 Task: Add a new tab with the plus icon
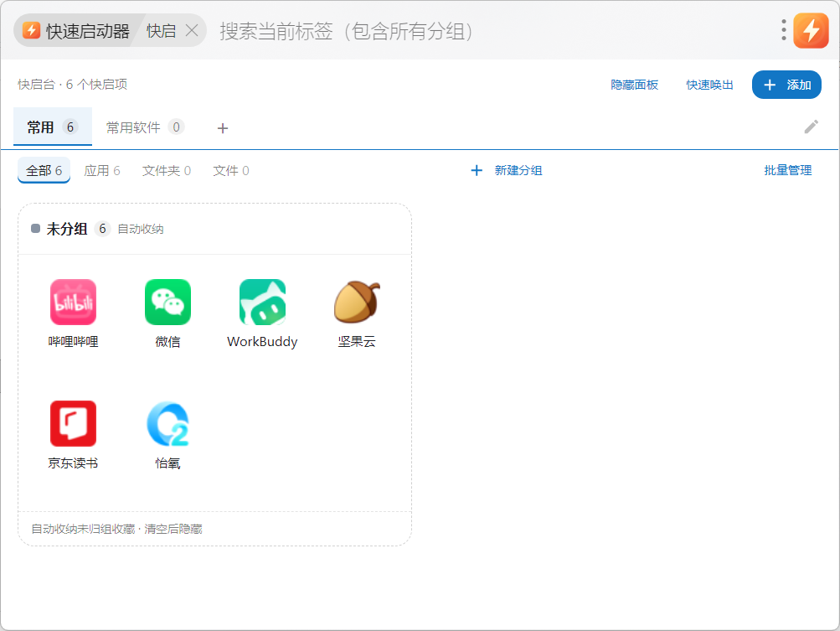coord(223,128)
